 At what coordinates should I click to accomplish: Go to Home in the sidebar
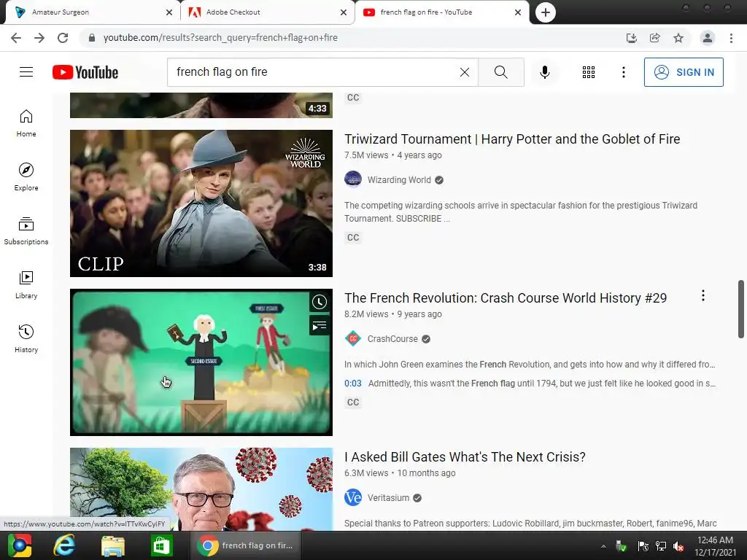click(x=26, y=123)
